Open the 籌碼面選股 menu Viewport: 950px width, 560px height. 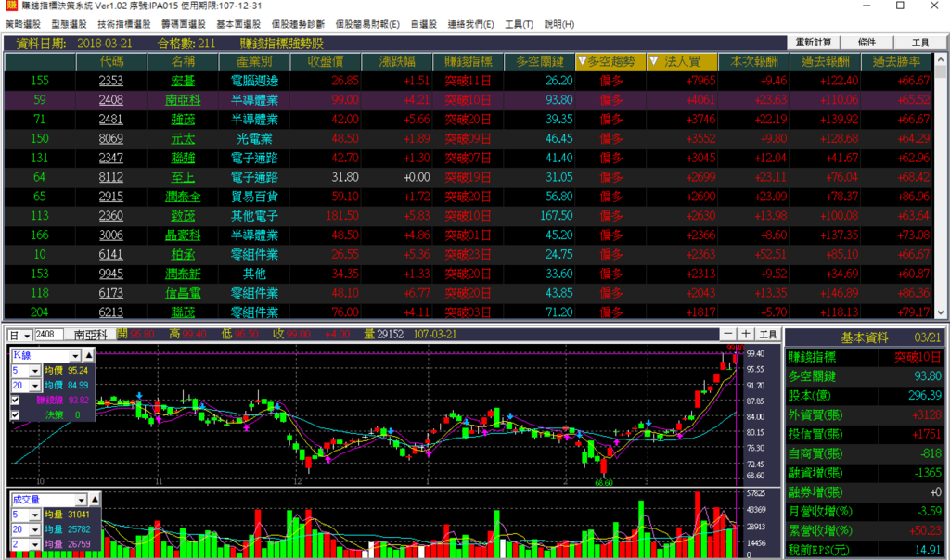(184, 24)
